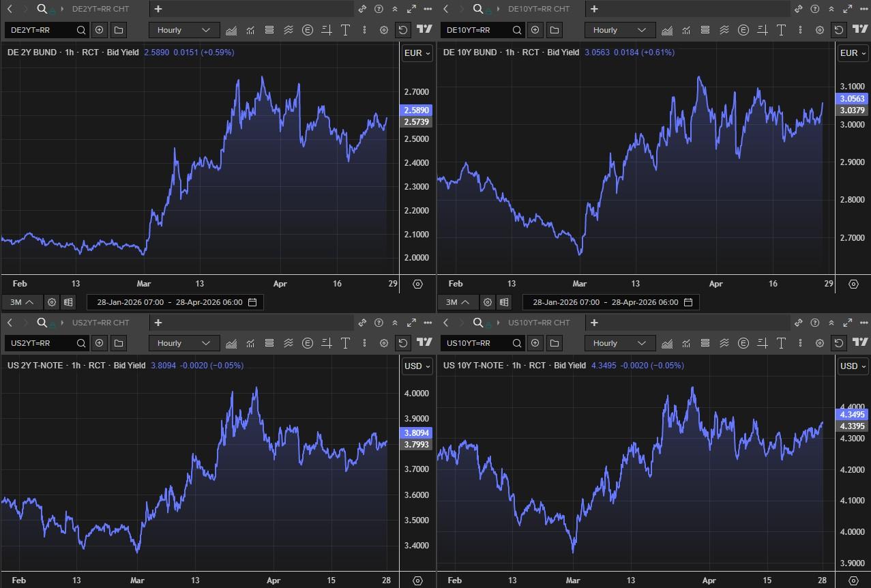Open chart settings gear in DE10YT toolbar

(x=820, y=30)
